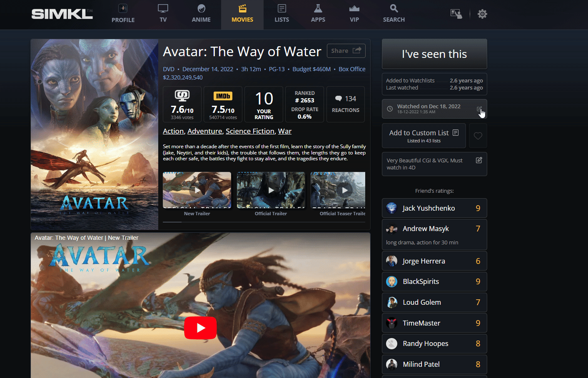The height and width of the screenshot is (378, 588).
Task: Click the heart favorite icon
Action: pos(478,136)
